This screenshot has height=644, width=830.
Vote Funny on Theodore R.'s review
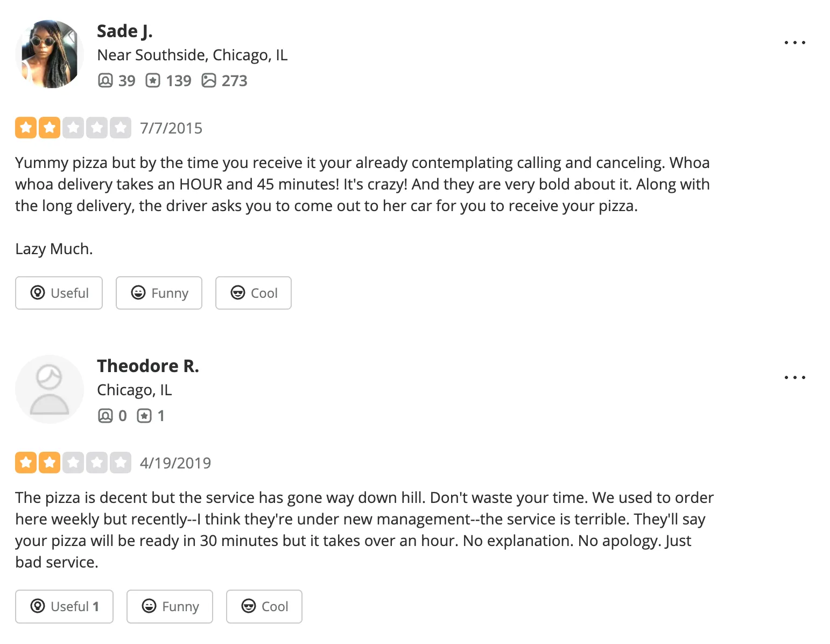(x=170, y=606)
